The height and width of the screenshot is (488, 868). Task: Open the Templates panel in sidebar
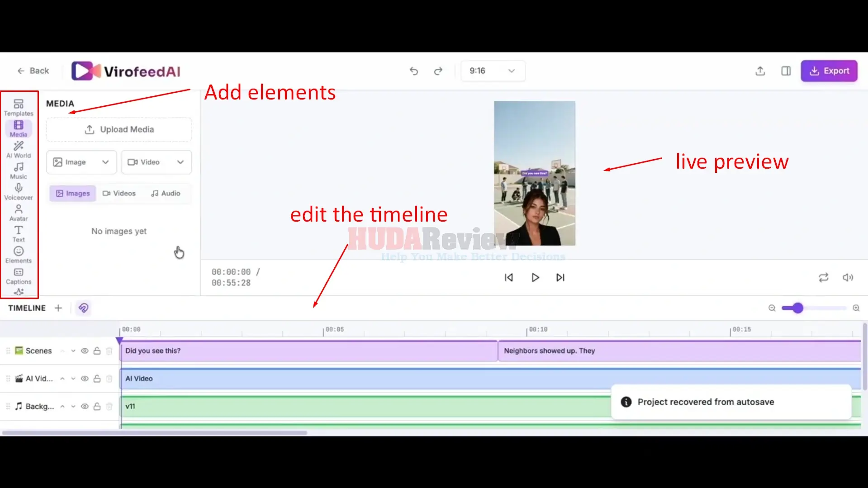click(x=19, y=108)
